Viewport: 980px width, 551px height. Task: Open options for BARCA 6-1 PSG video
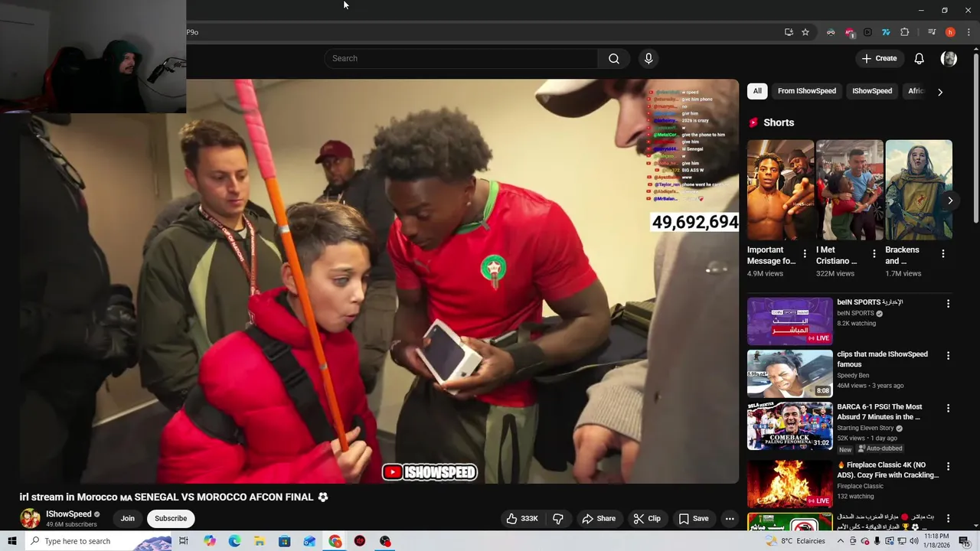(x=948, y=409)
